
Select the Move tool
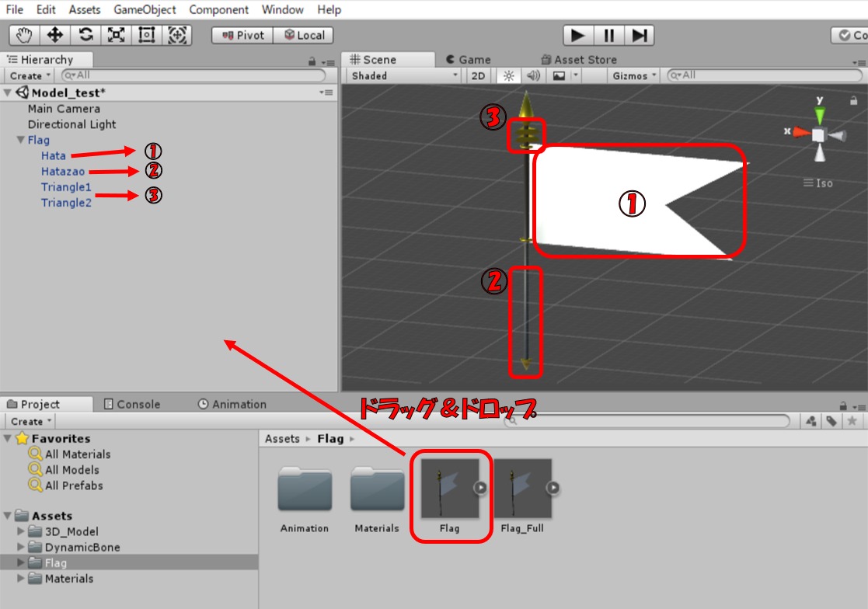54,35
